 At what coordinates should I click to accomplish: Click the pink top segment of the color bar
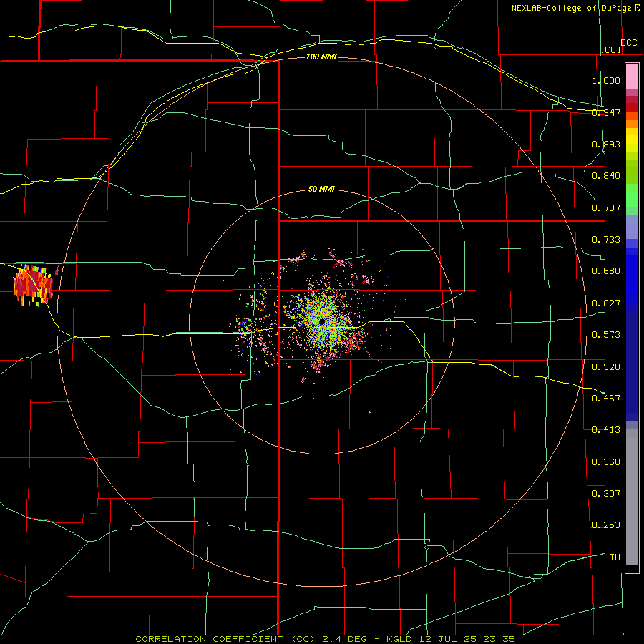pyautogui.click(x=632, y=76)
